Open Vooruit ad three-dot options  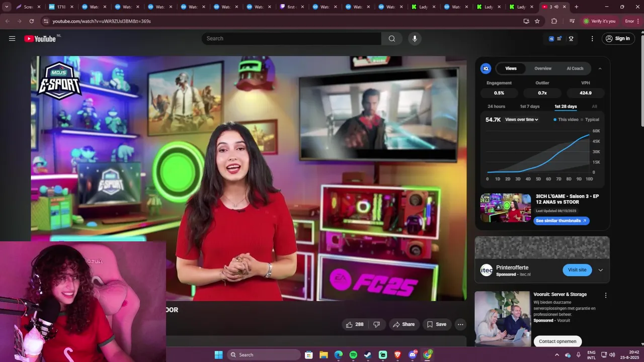click(606, 295)
